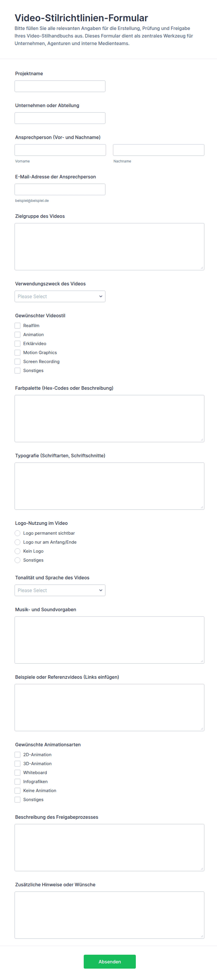Select the E-Mail-Adresse input field

60,189
